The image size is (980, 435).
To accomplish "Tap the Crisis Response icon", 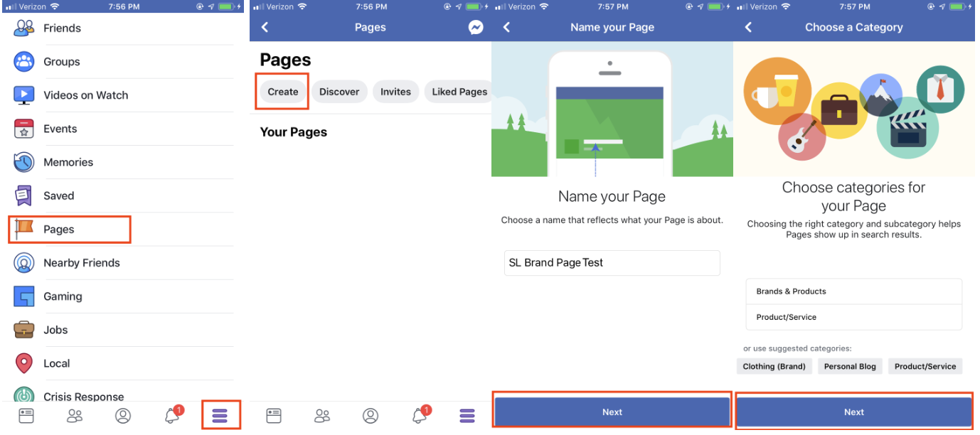I will [x=24, y=394].
